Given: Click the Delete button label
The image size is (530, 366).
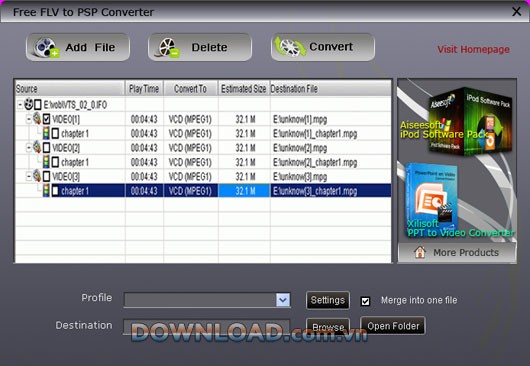Looking at the screenshot, I should click(x=209, y=47).
